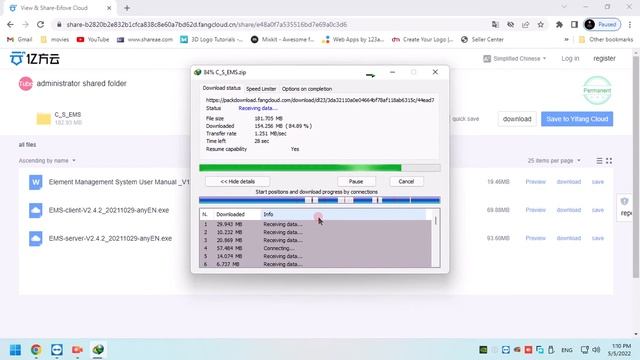Click the connections progress bar
The image size is (640, 360).
click(x=320, y=200)
